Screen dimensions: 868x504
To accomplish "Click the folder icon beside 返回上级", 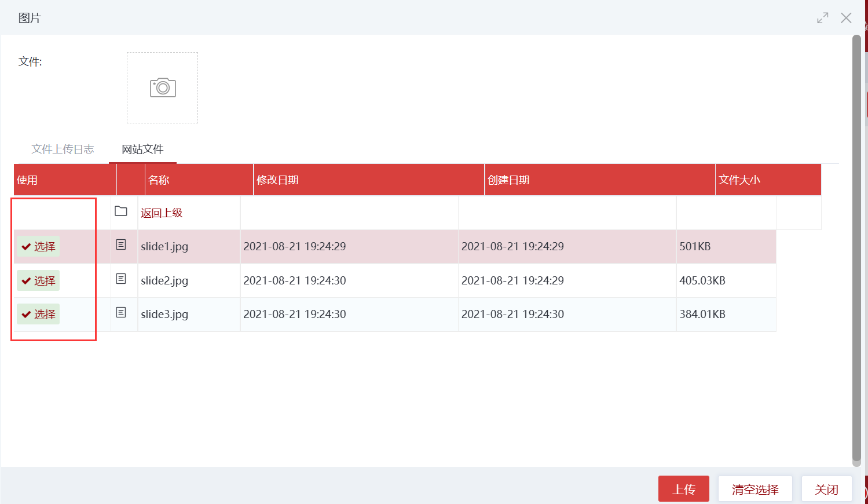I will [x=121, y=211].
